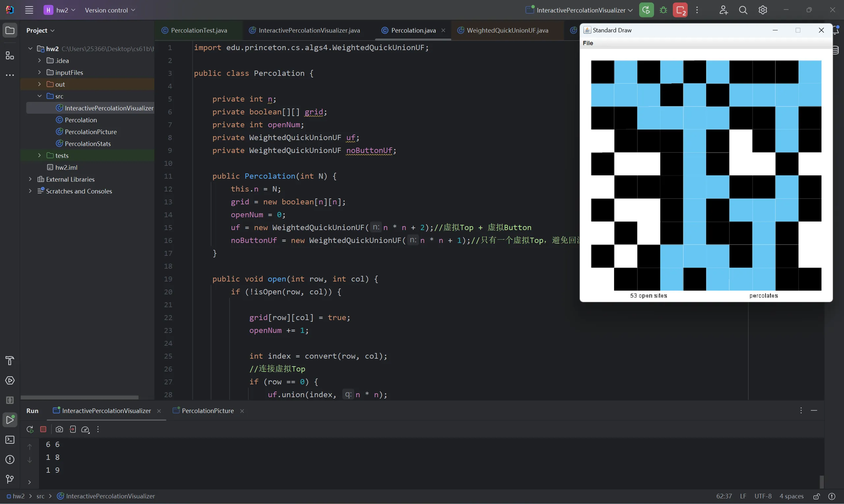Toggle read-only lock icon in status bar

click(817, 496)
